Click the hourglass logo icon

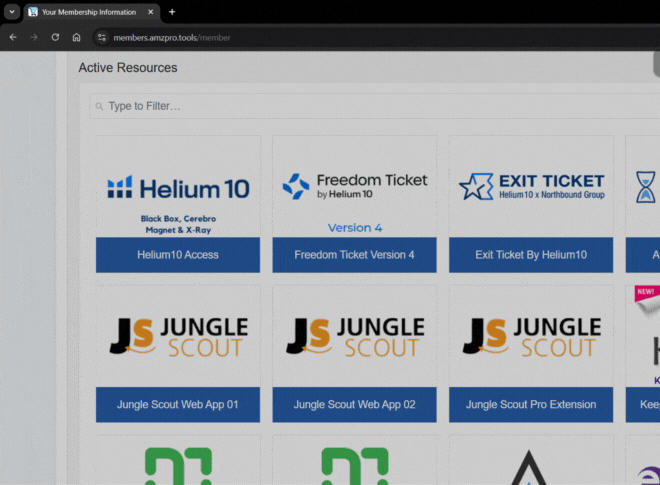coord(646,187)
